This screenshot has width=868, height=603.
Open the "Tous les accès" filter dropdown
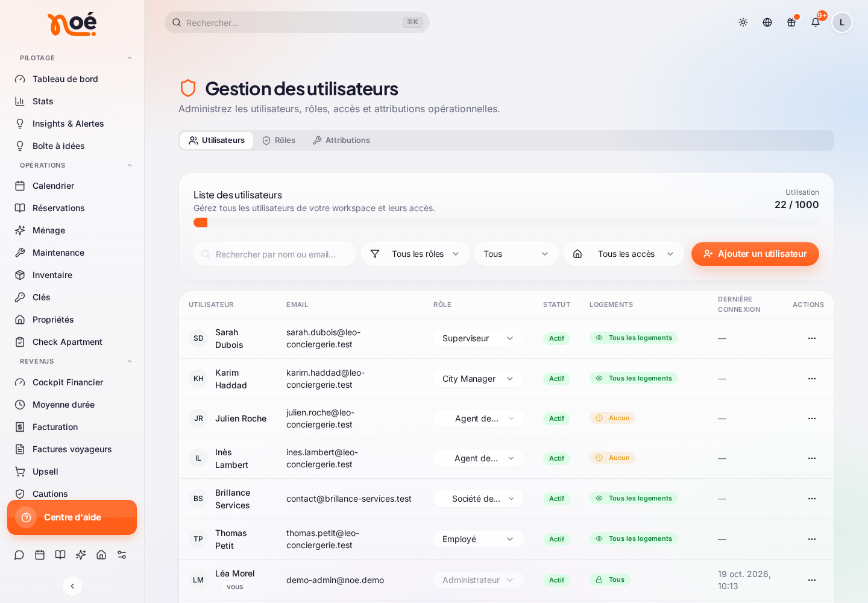pos(624,254)
